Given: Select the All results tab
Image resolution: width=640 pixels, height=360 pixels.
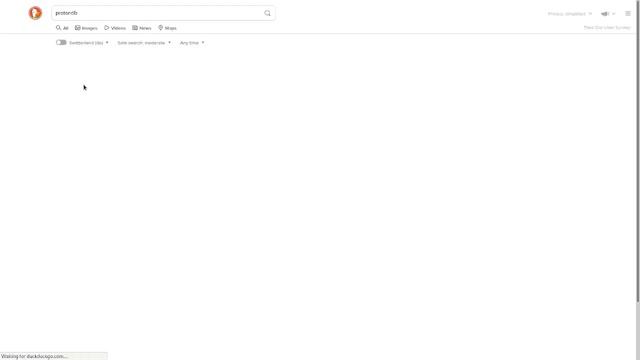Looking at the screenshot, I should [62, 28].
